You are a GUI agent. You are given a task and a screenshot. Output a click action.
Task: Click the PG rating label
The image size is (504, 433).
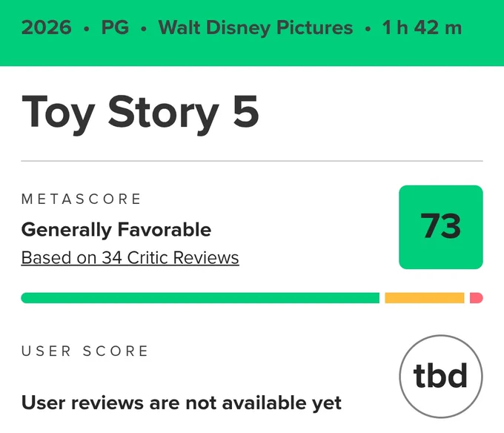(115, 27)
